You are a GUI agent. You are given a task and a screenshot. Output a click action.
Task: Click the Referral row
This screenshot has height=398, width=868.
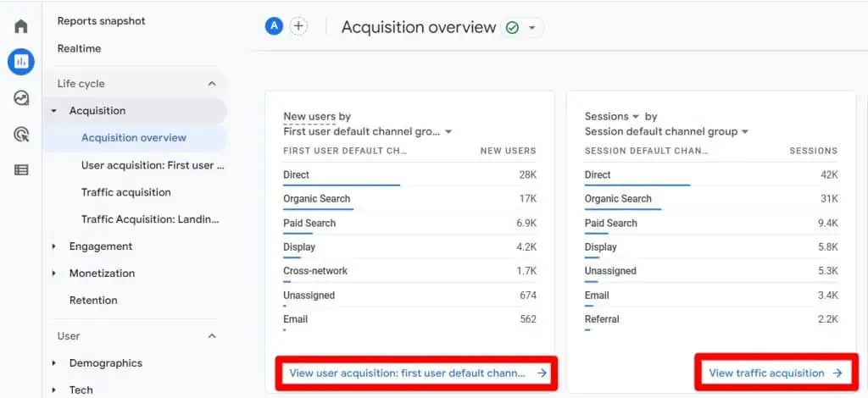click(711, 319)
